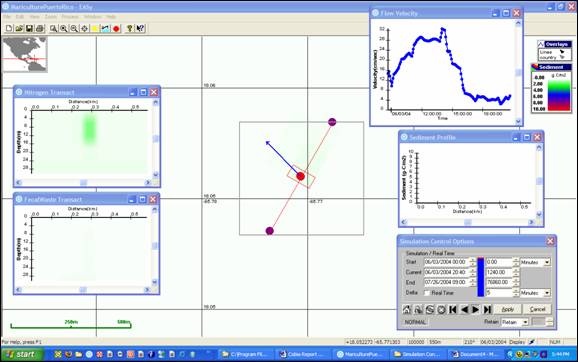Play the simulation forward
The height and width of the screenshot is (362, 578).
476,309
